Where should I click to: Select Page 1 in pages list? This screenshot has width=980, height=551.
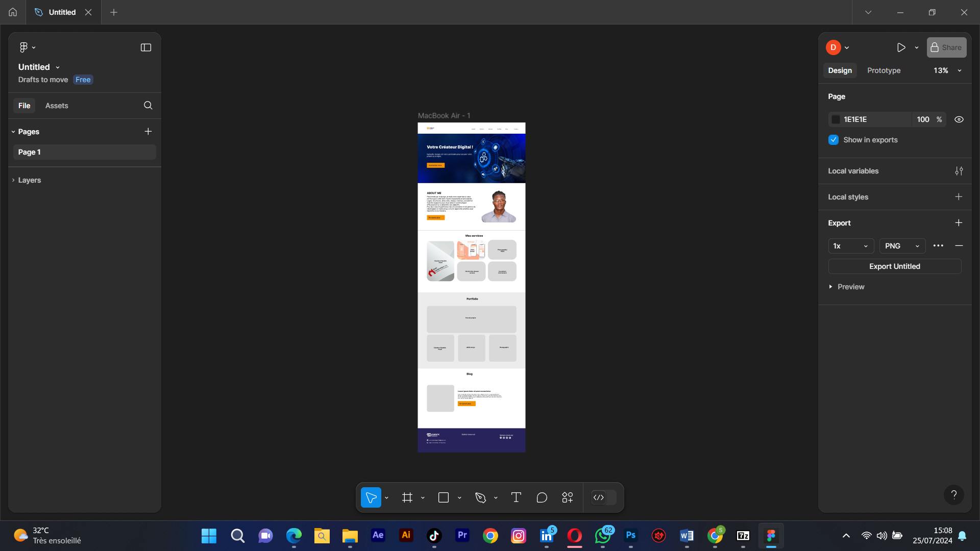pos(85,152)
